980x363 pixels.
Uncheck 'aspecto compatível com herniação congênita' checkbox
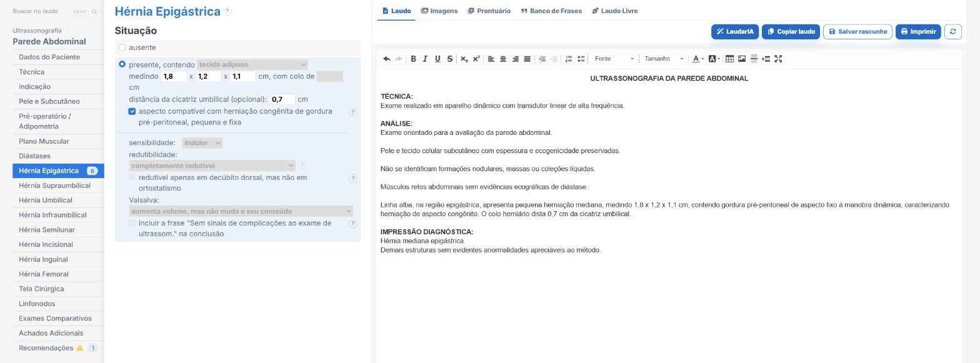click(132, 111)
